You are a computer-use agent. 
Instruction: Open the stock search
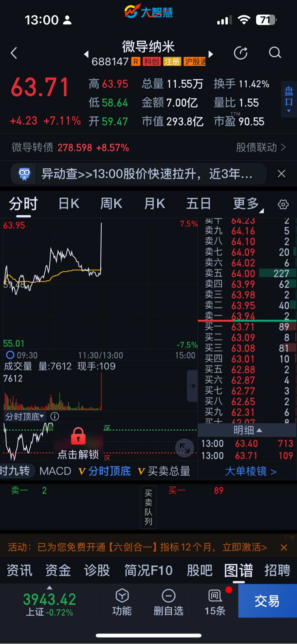coord(275,53)
